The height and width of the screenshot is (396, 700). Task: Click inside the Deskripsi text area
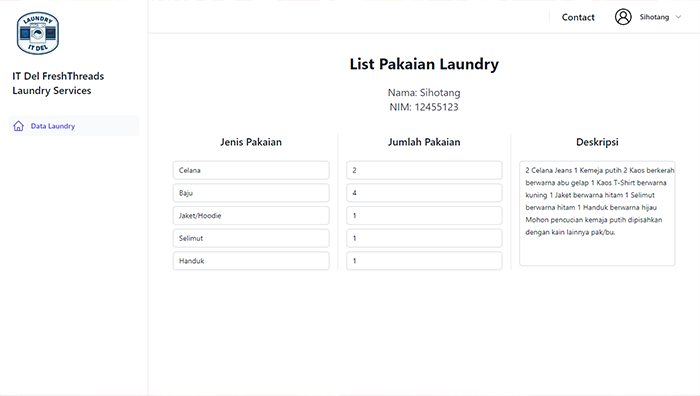coord(597,213)
